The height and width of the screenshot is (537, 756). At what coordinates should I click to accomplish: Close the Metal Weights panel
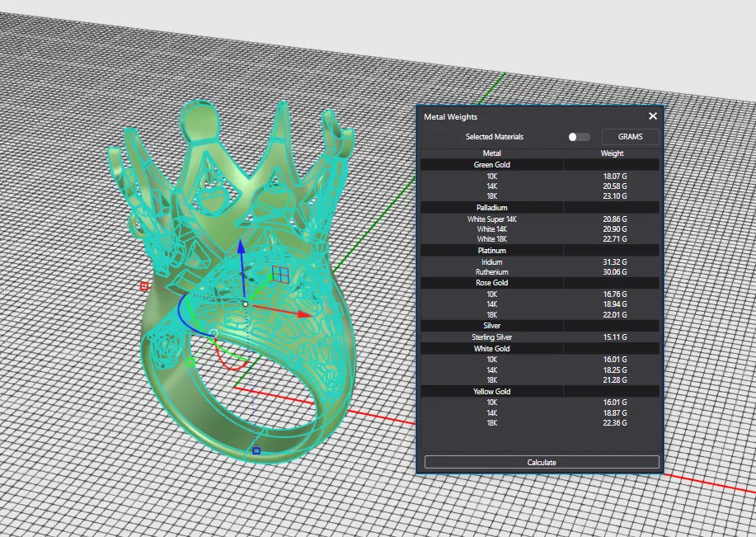653,115
